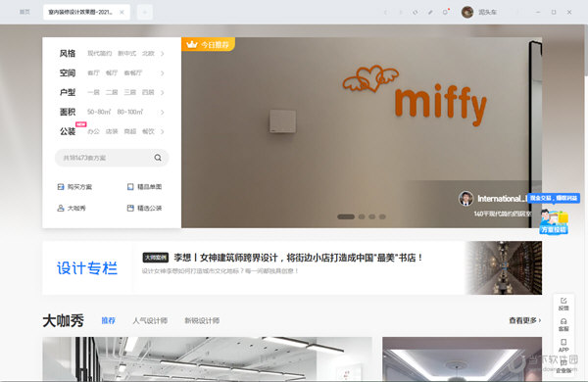Expand the 风格 category arrow
588x382 pixels.
coord(163,54)
